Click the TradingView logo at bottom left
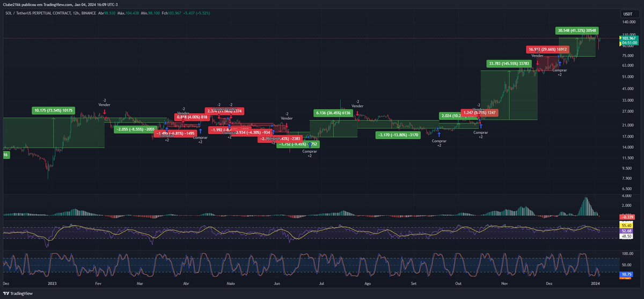The image size is (644, 299). coord(18,294)
